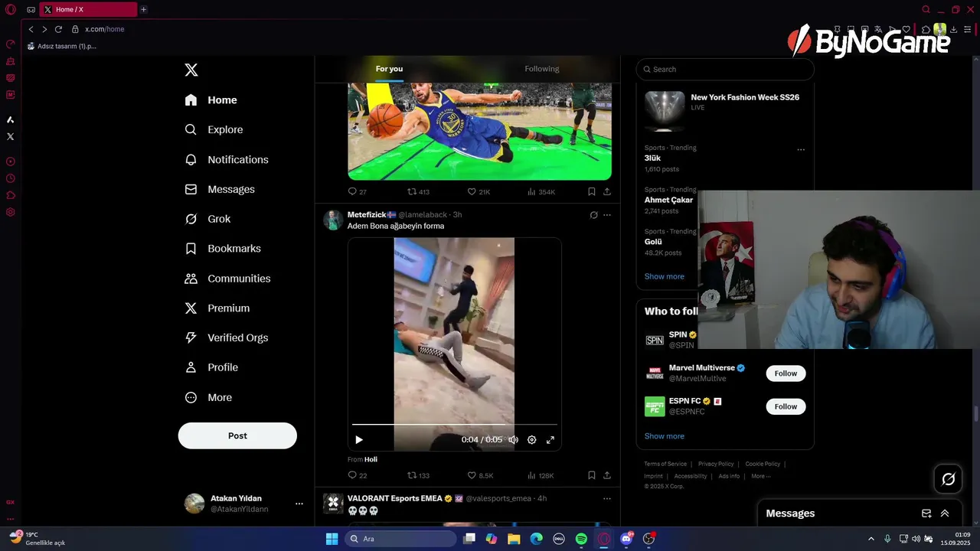
Task: Open Privacy Policy footer link
Action: pyautogui.click(x=716, y=464)
